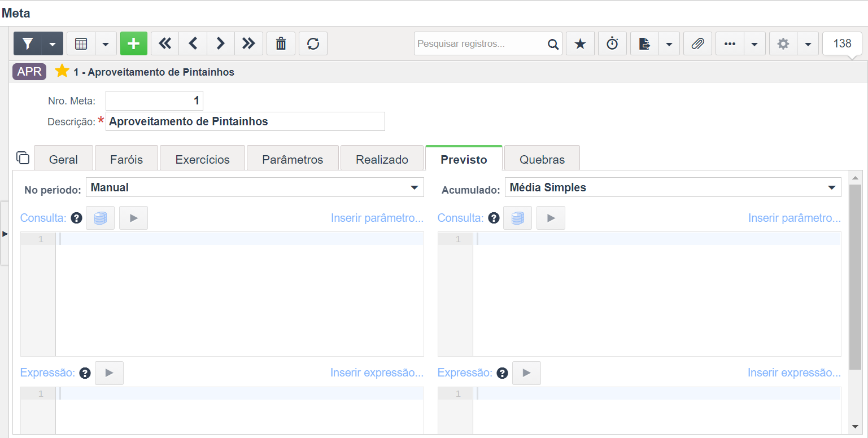Open the settings gear icon
868x438 pixels.
point(783,43)
